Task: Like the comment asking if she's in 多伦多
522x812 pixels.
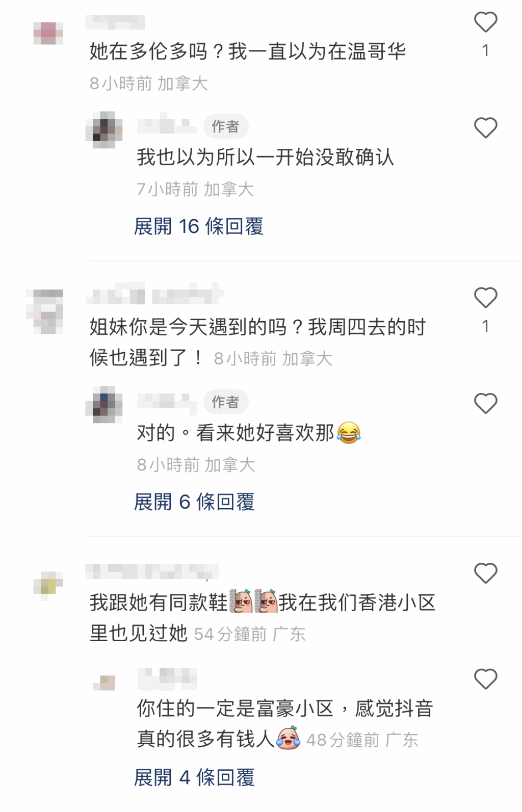Action: [x=485, y=22]
